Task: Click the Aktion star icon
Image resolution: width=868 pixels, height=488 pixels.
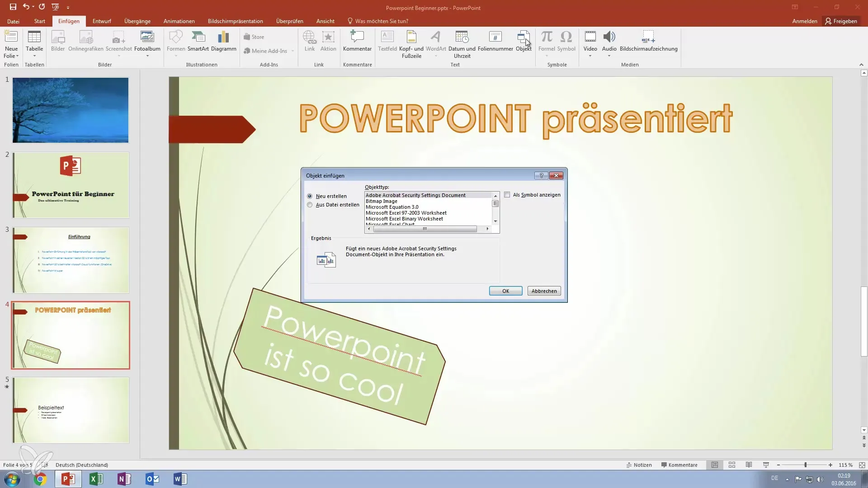Action: (x=328, y=41)
